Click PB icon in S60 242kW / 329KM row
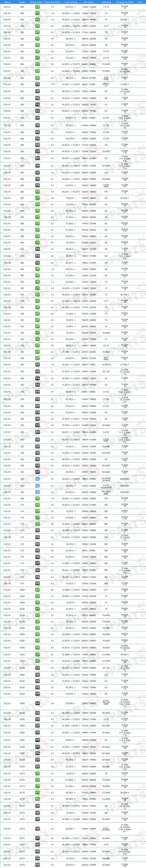This screenshot has height=868, width=146. (x=37, y=71)
